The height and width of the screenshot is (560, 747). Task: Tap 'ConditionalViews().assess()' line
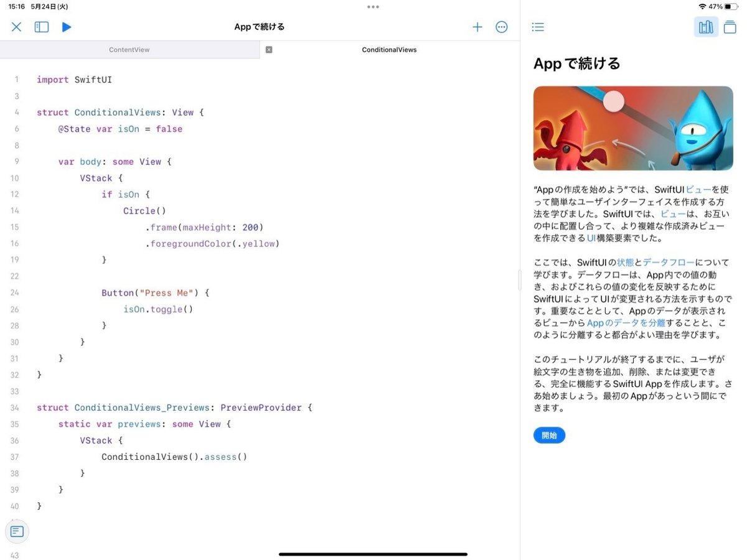(174, 457)
